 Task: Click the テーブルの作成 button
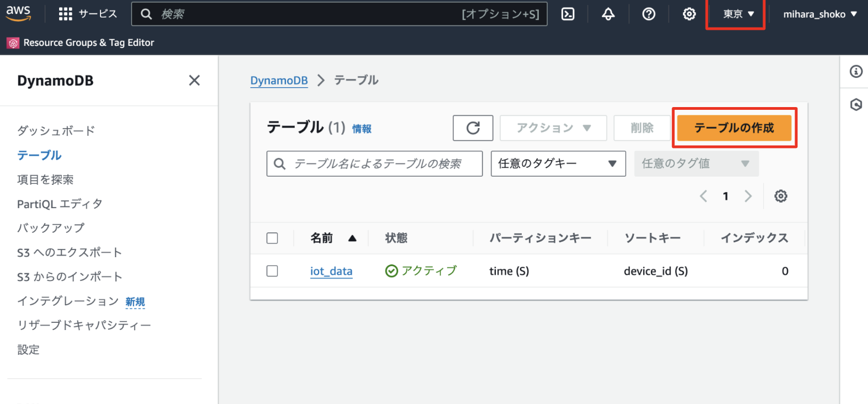tap(734, 128)
